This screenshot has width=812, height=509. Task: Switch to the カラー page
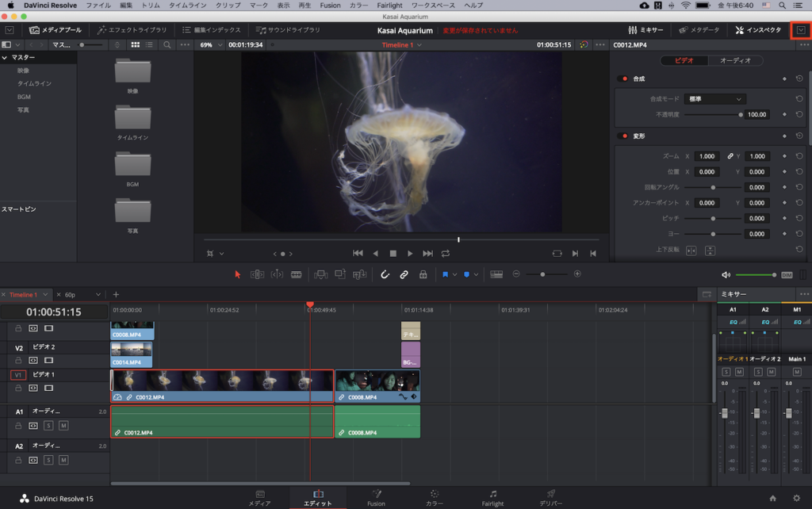(x=435, y=497)
